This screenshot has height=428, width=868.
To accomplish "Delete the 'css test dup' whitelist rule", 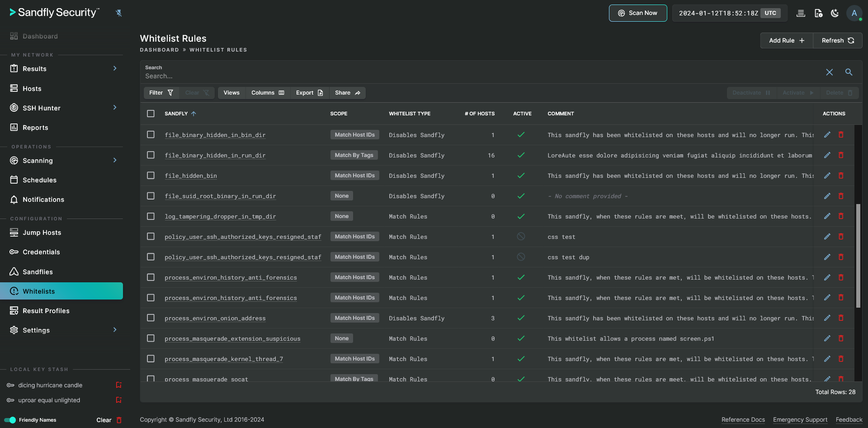I will coord(841,257).
